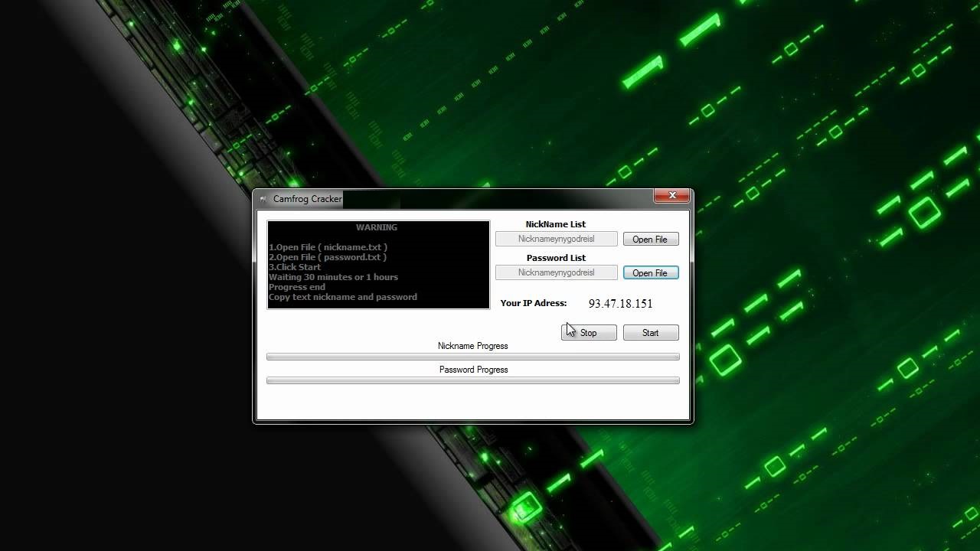Click the "Password Progress" label
The image size is (980, 551).
[x=473, y=370]
